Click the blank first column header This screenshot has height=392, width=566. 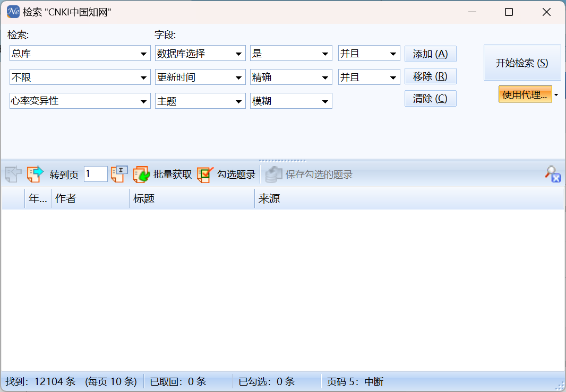(x=13, y=198)
